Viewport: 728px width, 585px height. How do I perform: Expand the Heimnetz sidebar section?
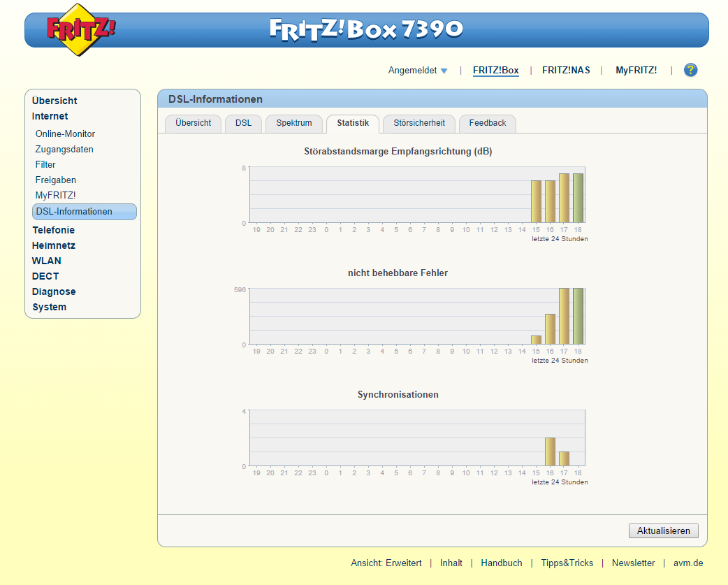53,245
